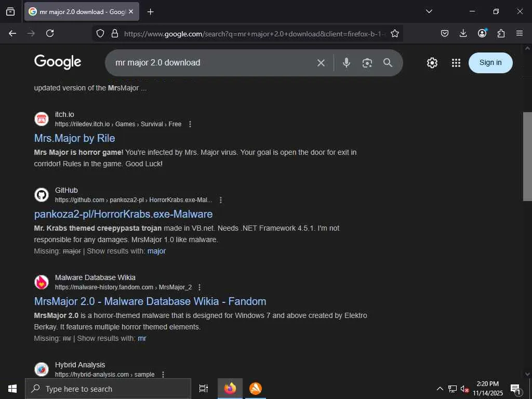532x399 pixels.
Task: Open a new tab with plus button
Action: click(150, 12)
